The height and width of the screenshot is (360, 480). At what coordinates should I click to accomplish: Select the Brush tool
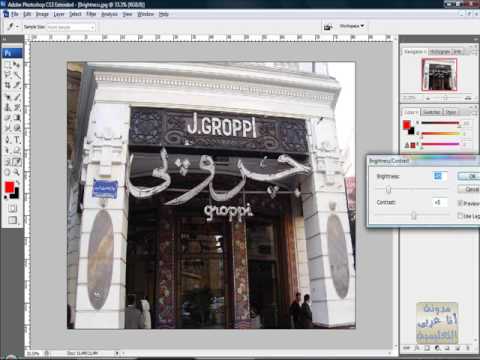click(17, 97)
